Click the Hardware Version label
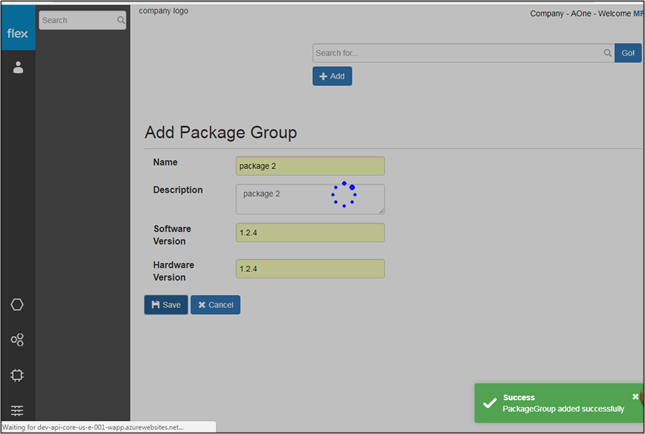Screen dimensions: 645x434 [174, 271]
